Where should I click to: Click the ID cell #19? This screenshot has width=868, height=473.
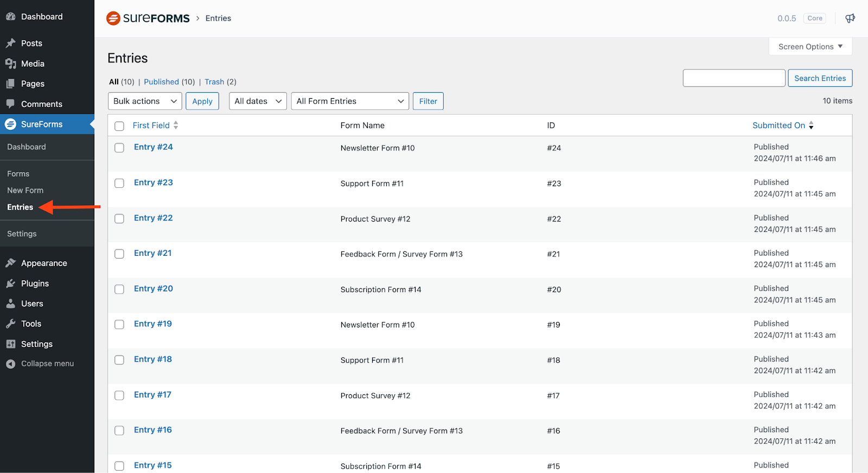[553, 325]
